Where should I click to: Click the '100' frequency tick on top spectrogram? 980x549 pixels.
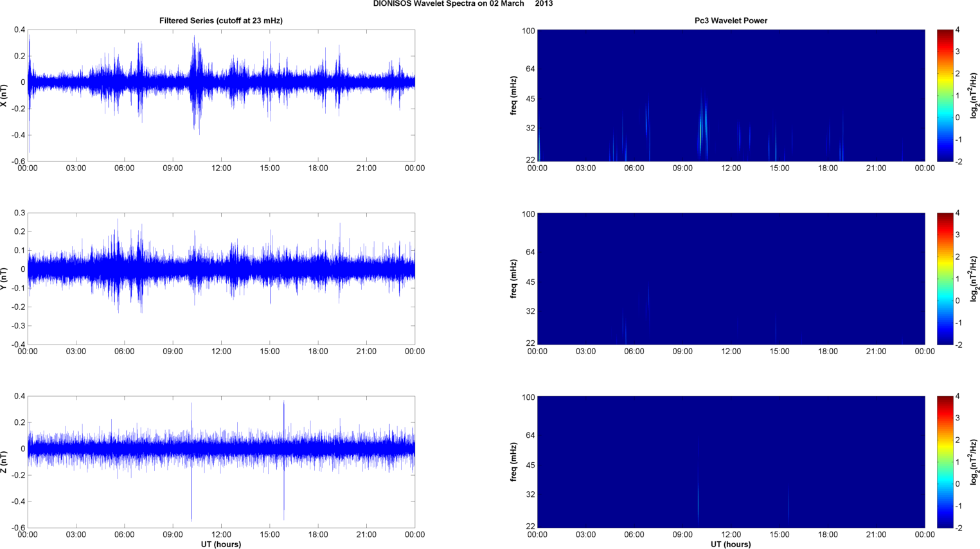(528, 31)
